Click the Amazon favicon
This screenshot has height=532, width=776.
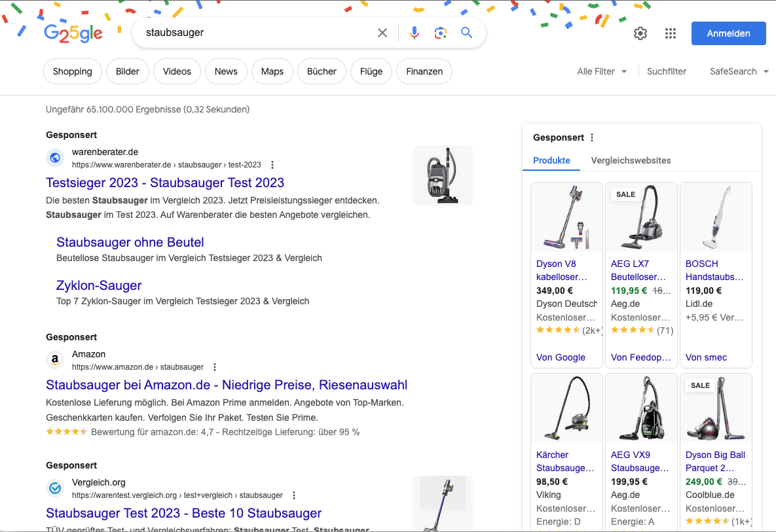click(x=55, y=360)
